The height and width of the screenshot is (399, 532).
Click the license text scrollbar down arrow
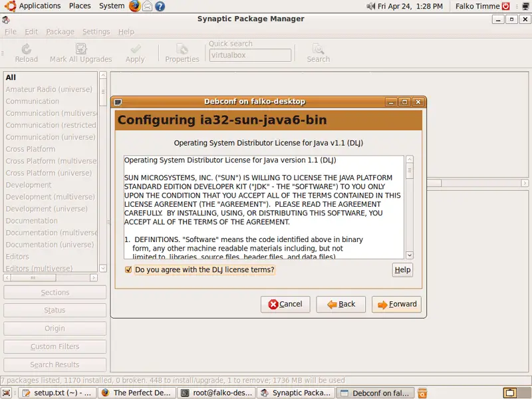[410, 255]
